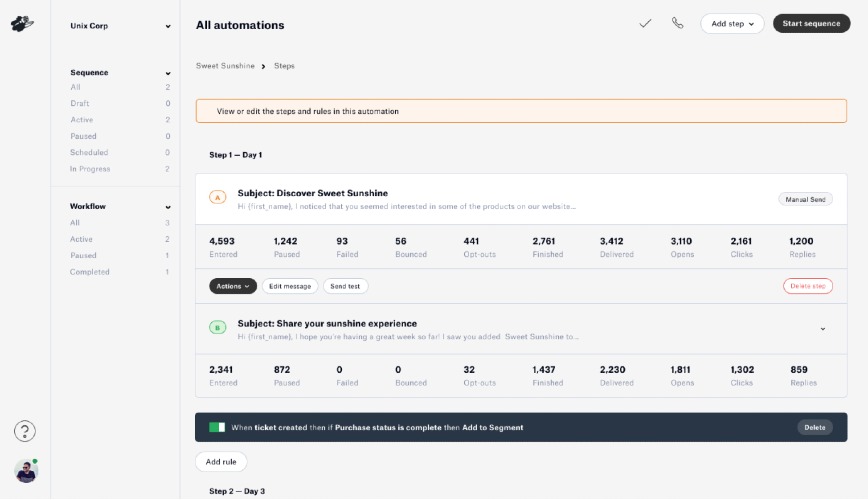Expand the Share your sunshine experience step
The height and width of the screenshot is (500, 868).
coord(822,329)
